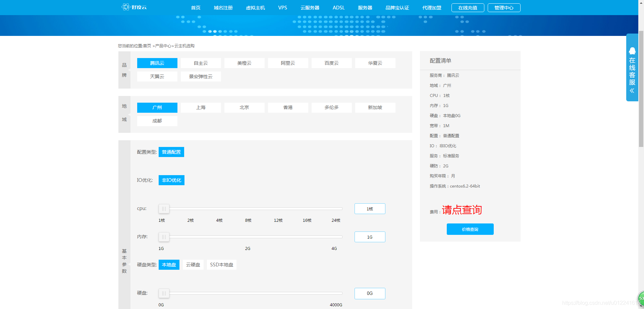644x309 pixels.
Task: Expand the online service side panel chevron
Action: tap(632, 91)
